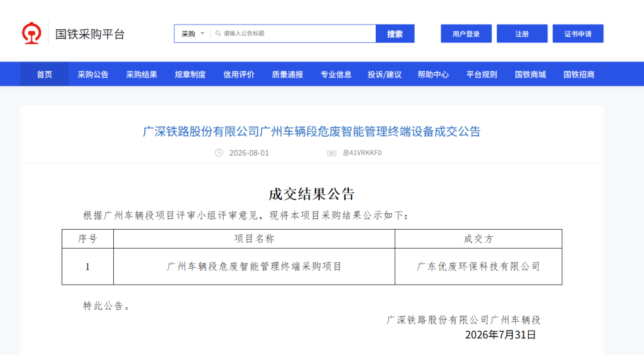The image size is (644, 355).
Task: Open the 规章制度 nav item
Action: [190, 75]
